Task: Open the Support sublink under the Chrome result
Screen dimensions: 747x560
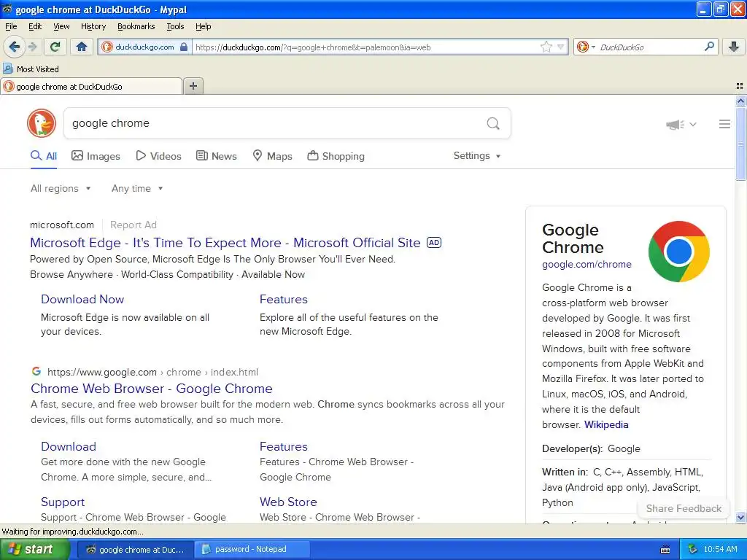Action: pyautogui.click(x=63, y=502)
